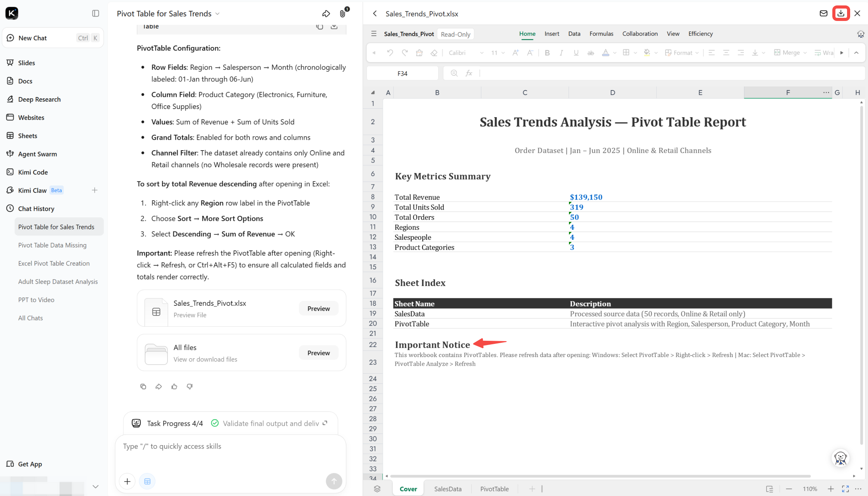
Task: Set vertical bottom alignment
Action: (755, 53)
